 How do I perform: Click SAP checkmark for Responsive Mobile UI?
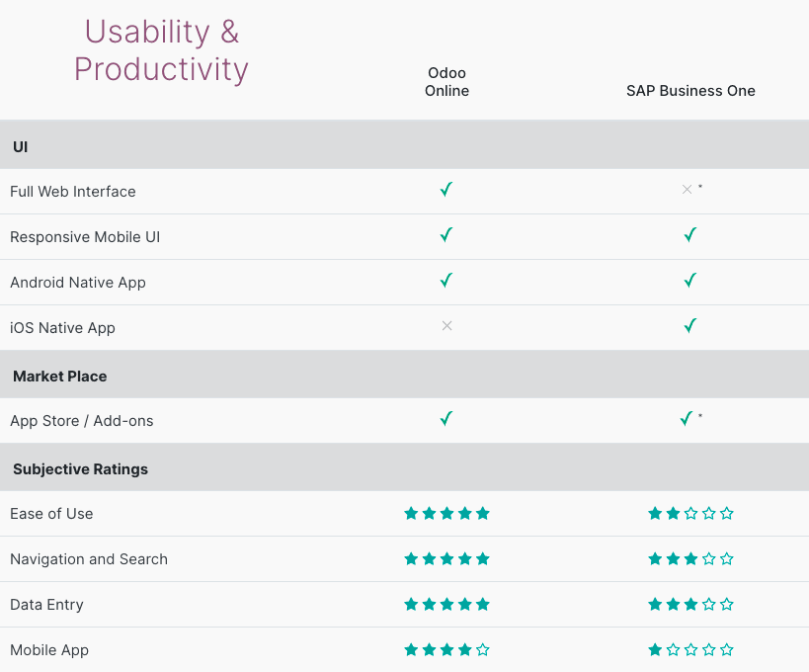690,235
